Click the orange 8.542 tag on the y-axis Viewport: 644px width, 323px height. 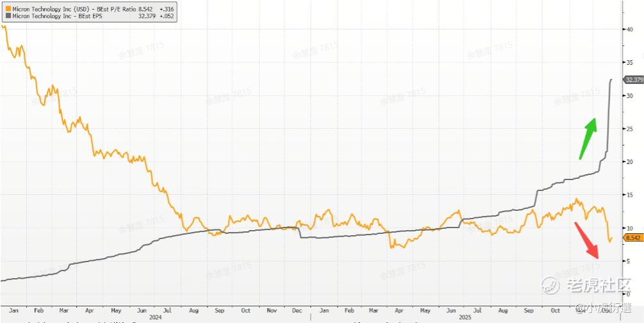[x=633, y=238]
